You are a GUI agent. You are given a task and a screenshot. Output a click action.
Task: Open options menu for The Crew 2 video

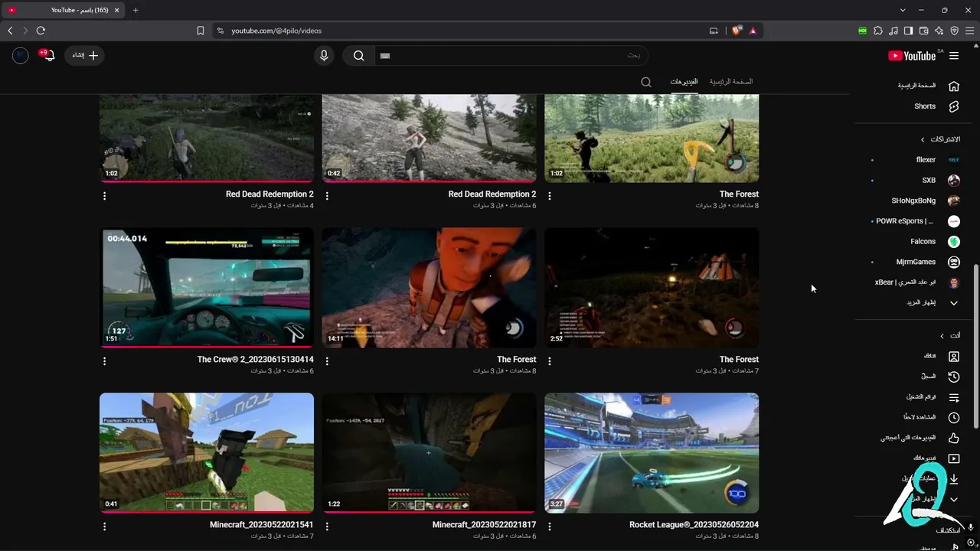(105, 361)
